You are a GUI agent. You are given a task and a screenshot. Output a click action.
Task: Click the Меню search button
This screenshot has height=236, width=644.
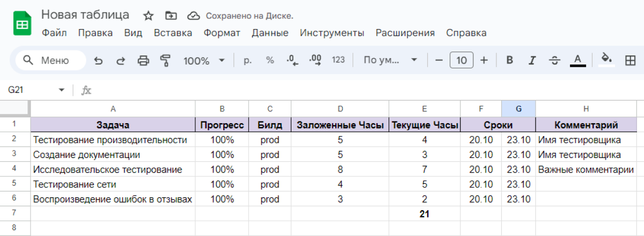tap(50, 60)
